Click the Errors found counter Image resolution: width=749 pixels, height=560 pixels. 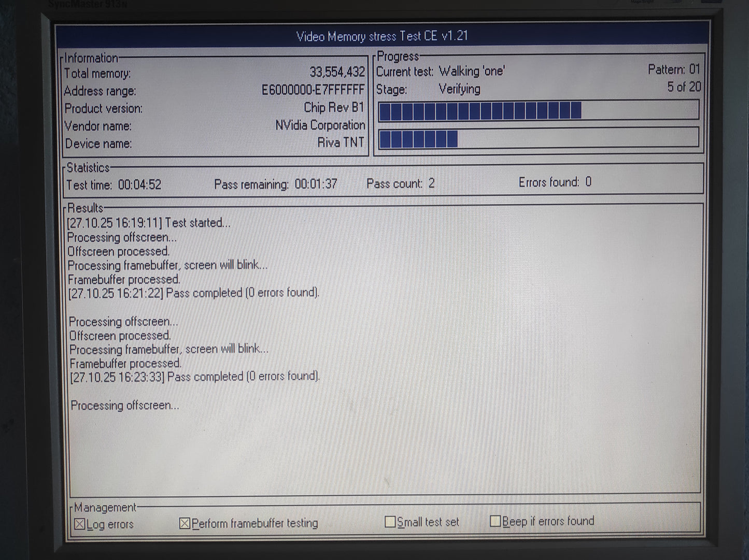(x=555, y=182)
